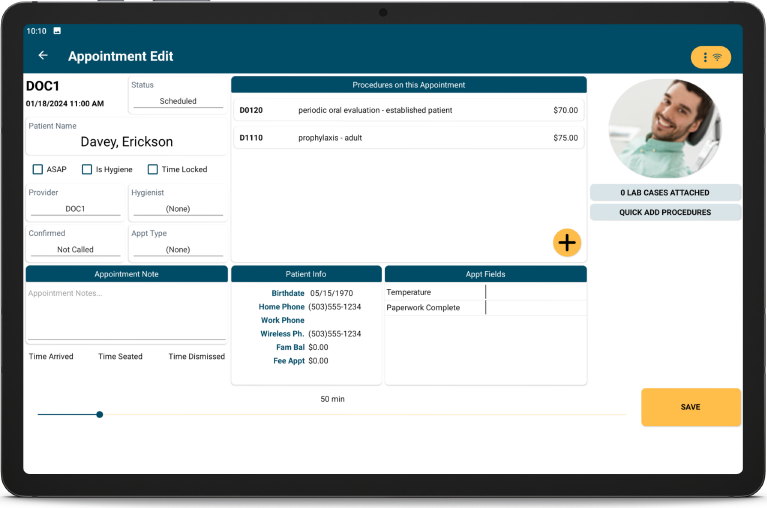Screen dimensions: 767x508
Task: Select the D1110 prophylaxis procedure row
Action: 408,138
